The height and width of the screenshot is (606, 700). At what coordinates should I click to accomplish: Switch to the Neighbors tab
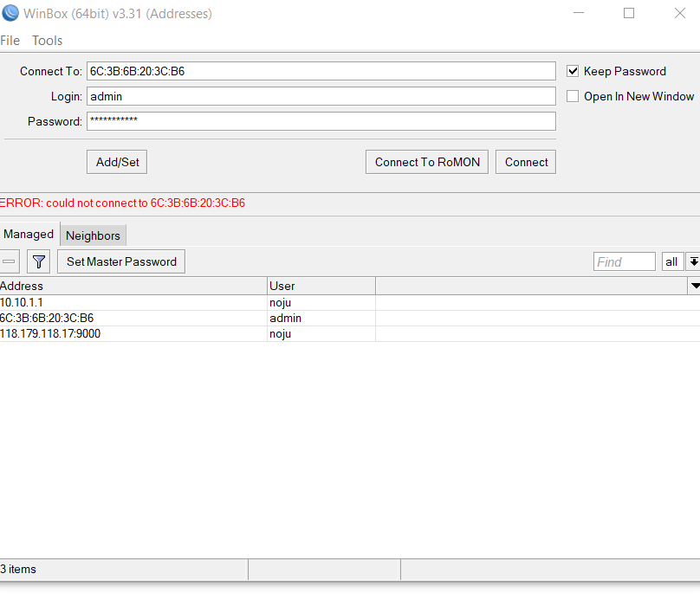point(93,235)
